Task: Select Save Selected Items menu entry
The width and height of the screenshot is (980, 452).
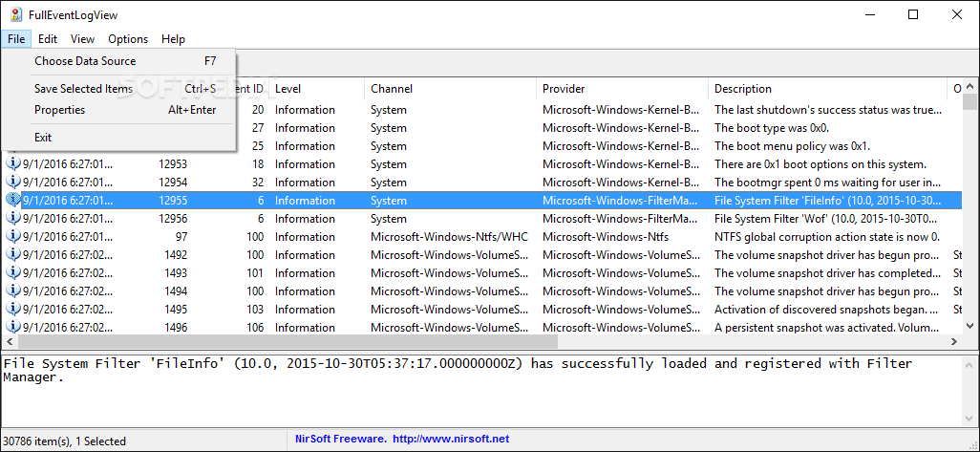Action: [x=118, y=89]
